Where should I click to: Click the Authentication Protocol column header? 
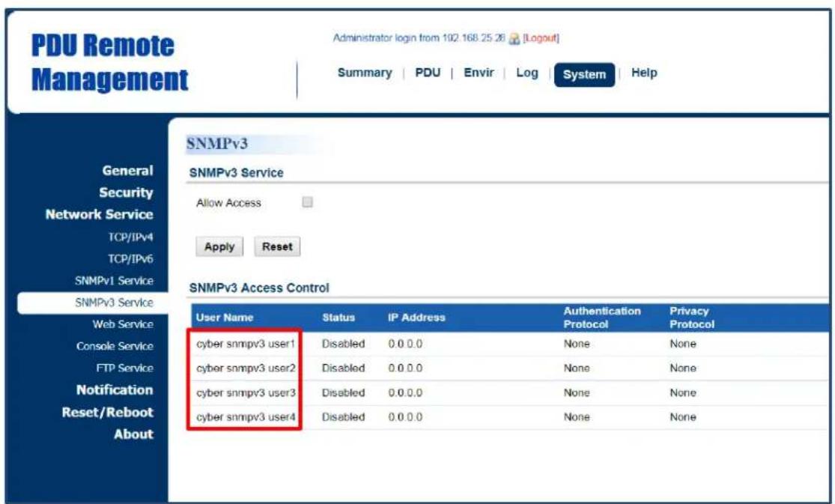click(602, 318)
